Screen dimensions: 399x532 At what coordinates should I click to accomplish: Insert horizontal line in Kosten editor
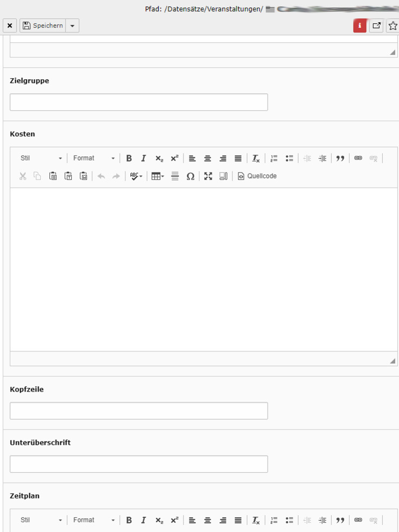tap(175, 176)
